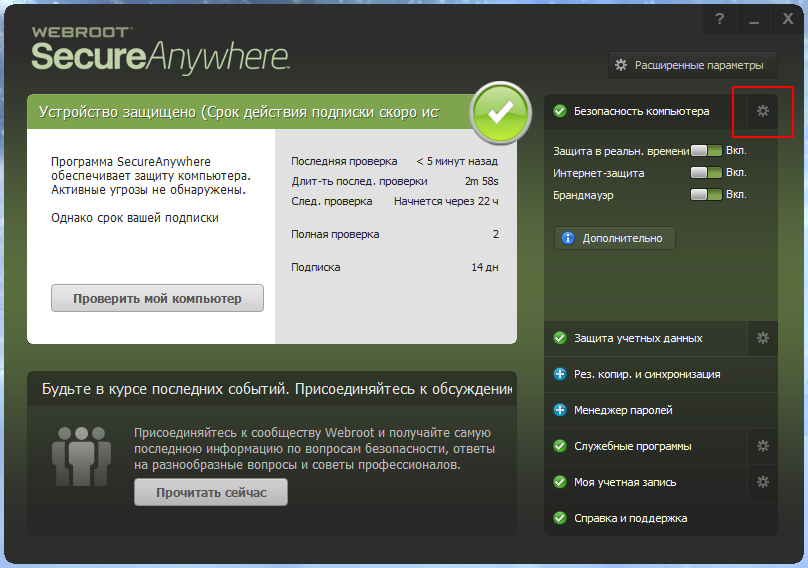Screen dimensions: 808x568
Task: Click the gear icon in Расширенные параметры
Action: point(621,65)
